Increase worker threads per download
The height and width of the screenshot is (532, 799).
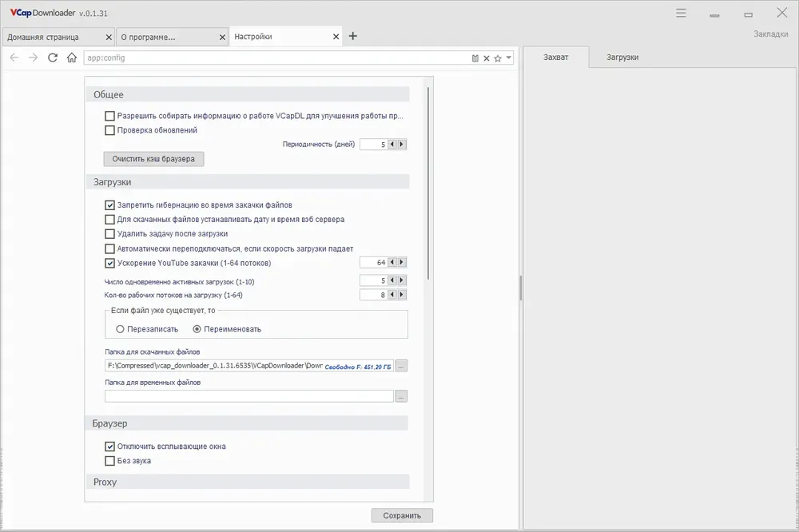(402, 295)
